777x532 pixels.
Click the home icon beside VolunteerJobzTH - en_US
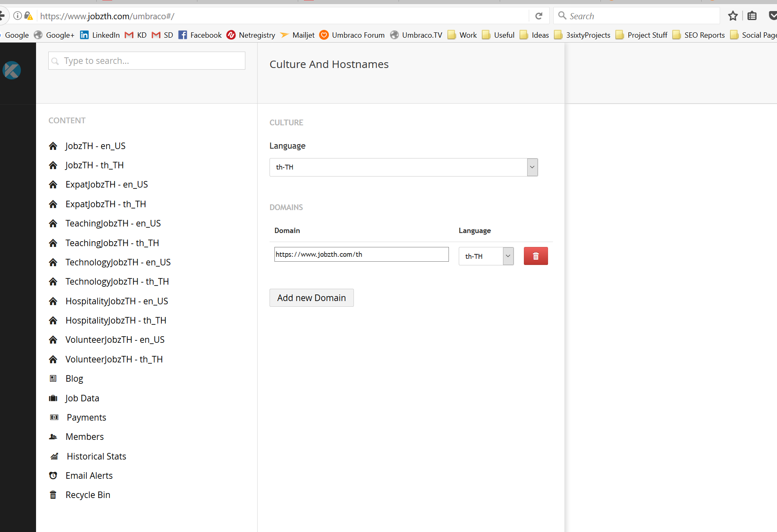53,340
